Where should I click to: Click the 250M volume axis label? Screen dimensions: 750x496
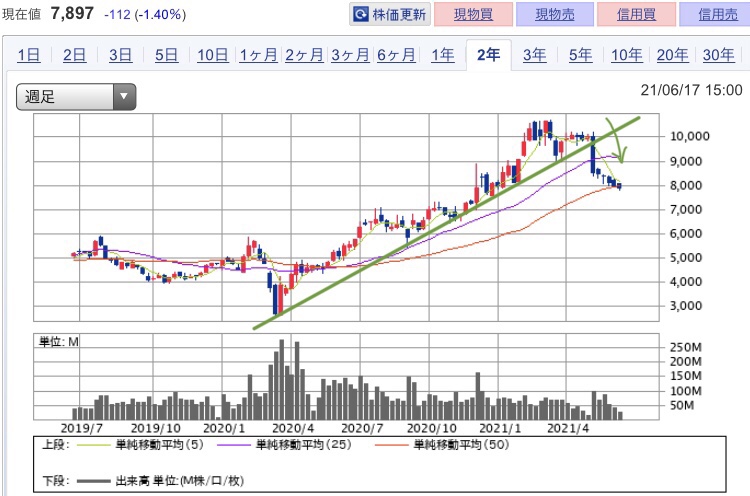[x=685, y=347]
